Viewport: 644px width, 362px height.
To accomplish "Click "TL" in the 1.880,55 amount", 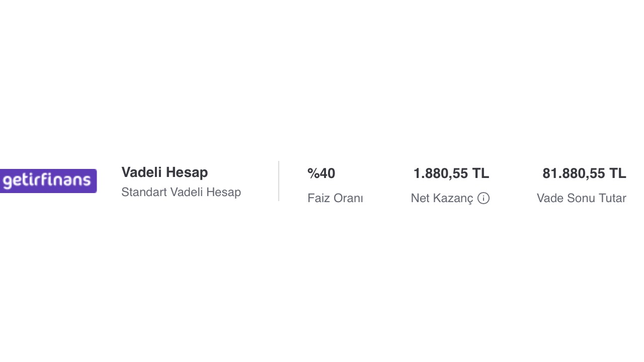I will pos(480,173).
